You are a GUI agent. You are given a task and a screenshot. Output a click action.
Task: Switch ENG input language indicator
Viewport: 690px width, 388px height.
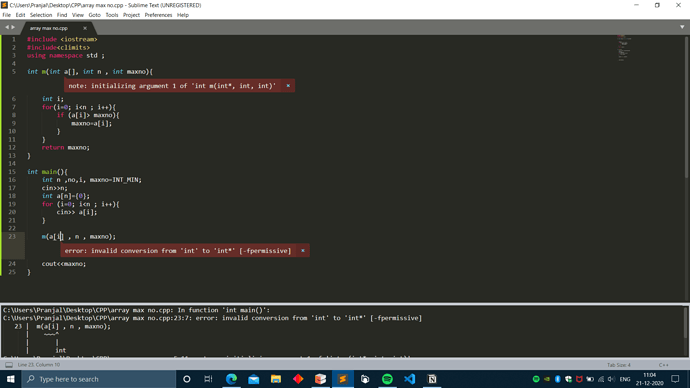point(625,379)
